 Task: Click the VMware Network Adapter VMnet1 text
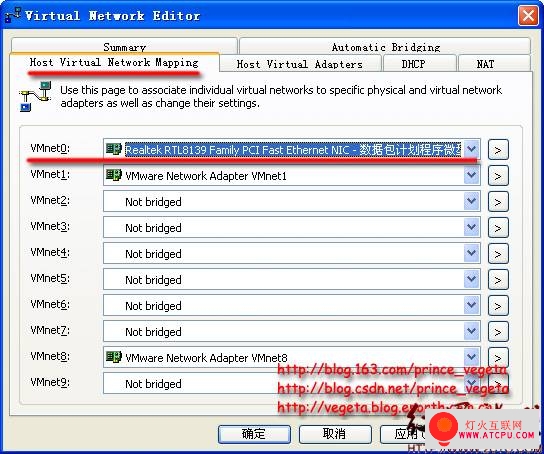pyautogui.click(x=206, y=176)
